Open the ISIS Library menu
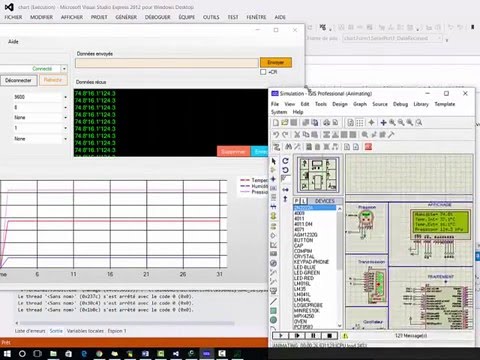This screenshot has height=360, width=480. point(421,104)
